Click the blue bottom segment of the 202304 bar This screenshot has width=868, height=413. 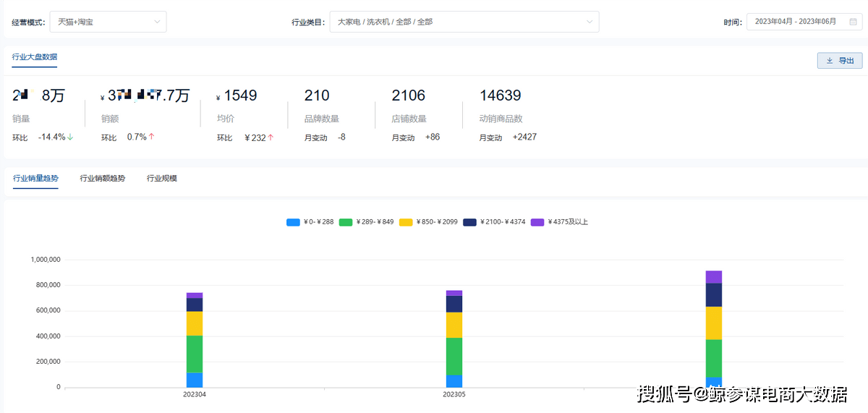pos(195,380)
